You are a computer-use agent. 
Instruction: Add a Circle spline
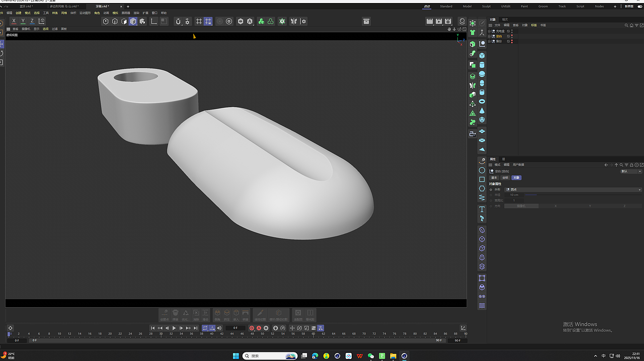[x=482, y=170]
